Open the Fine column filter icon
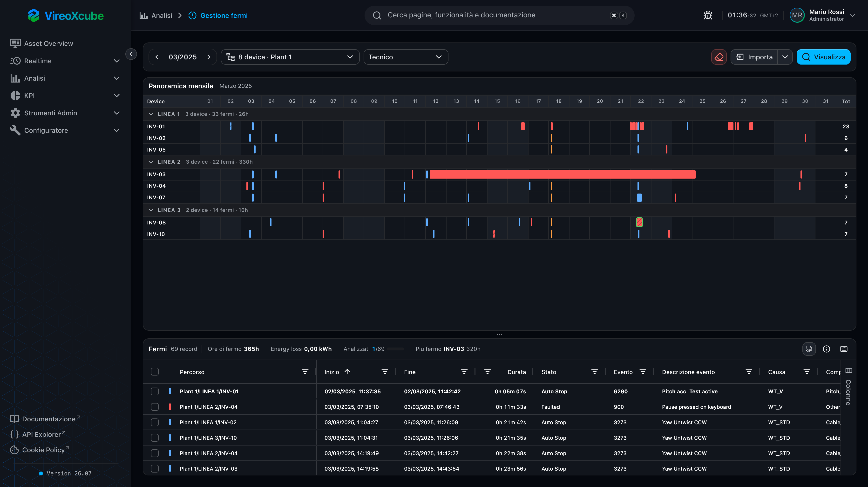 pyautogui.click(x=464, y=372)
